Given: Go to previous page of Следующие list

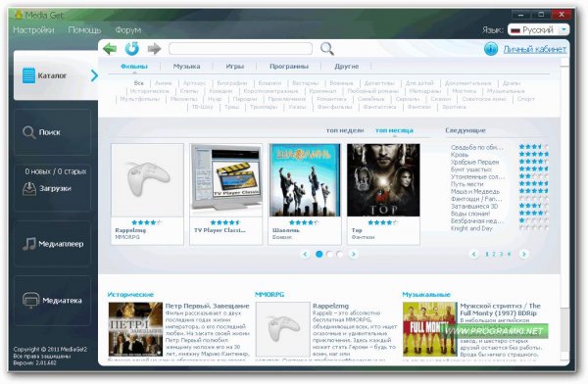Looking at the screenshot, I should (x=474, y=255).
